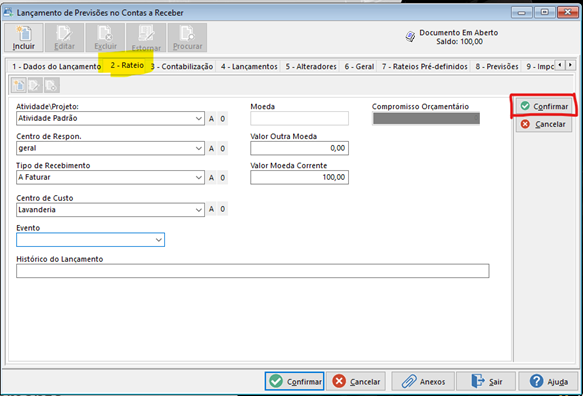Click into the Moeda field
Viewport: 583px width, 396px height.
click(299, 119)
